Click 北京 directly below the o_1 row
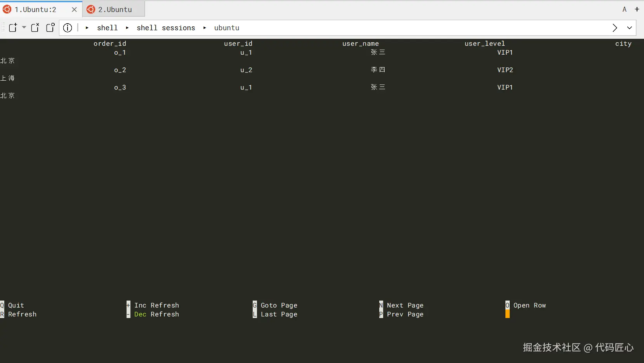The height and width of the screenshot is (363, 644). 7,61
